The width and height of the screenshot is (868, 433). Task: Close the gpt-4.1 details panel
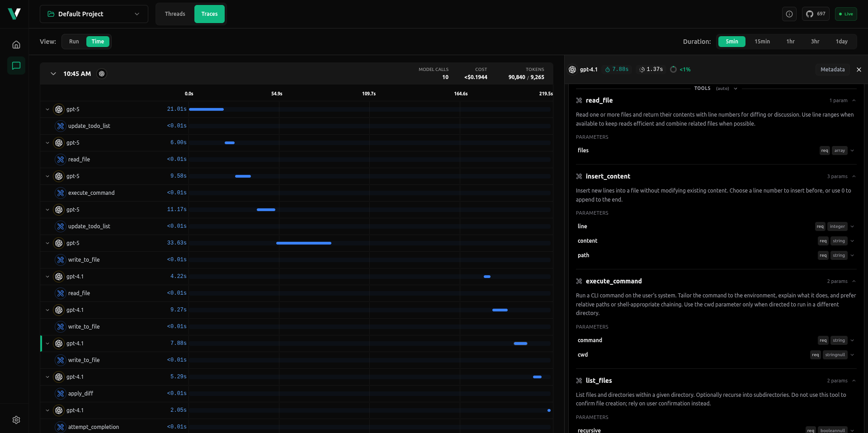point(859,70)
